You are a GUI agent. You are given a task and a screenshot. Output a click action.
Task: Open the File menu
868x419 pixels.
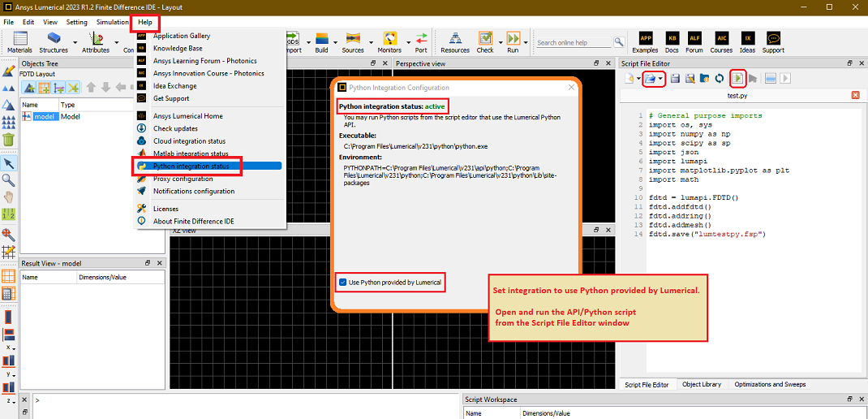point(8,22)
